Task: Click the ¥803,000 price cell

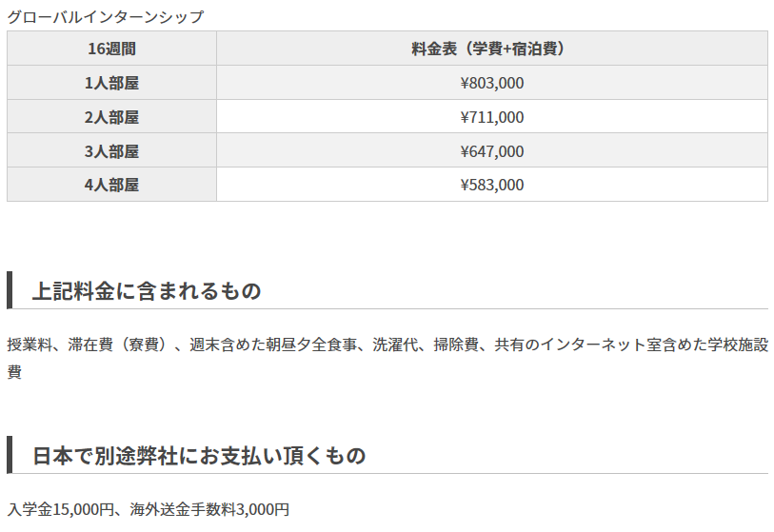Action: pyautogui.click(x=491, y=83)
